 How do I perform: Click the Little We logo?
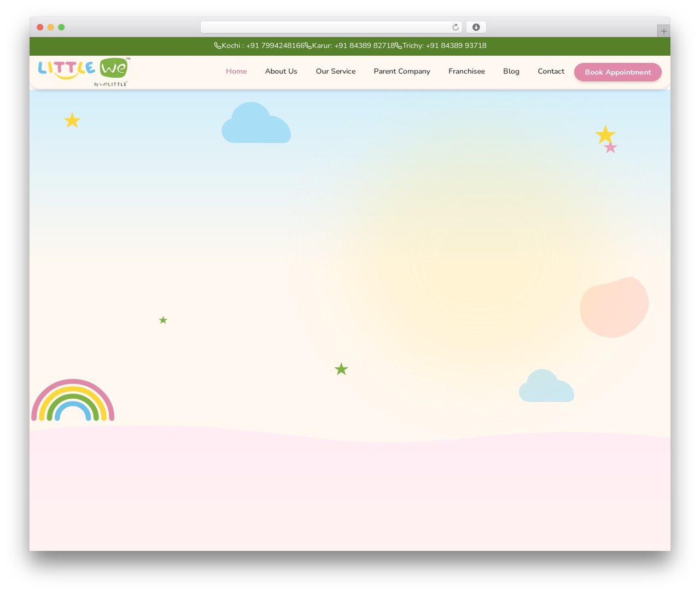(x=84, y=72)
